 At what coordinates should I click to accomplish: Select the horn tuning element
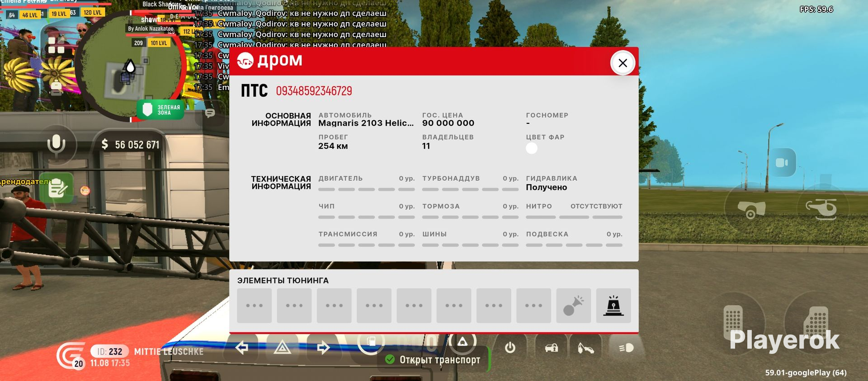pyautogui.click(x=573, y=306)
